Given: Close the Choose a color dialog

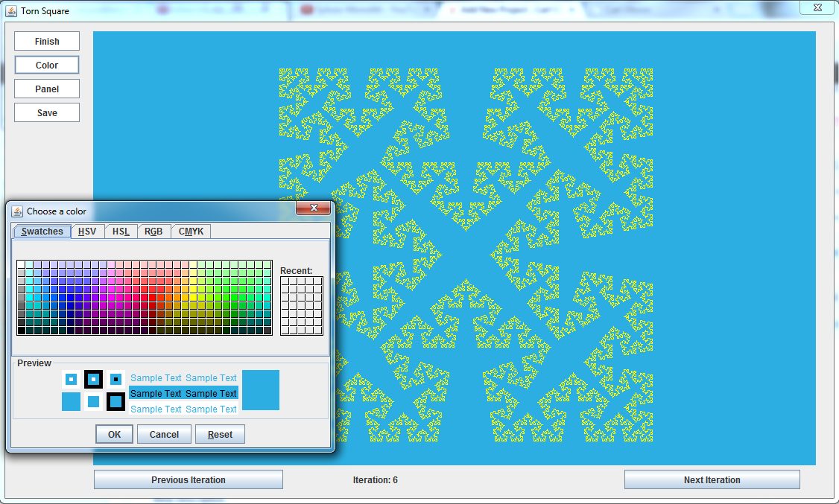Looking at the screenshot, I should [313, 208].
